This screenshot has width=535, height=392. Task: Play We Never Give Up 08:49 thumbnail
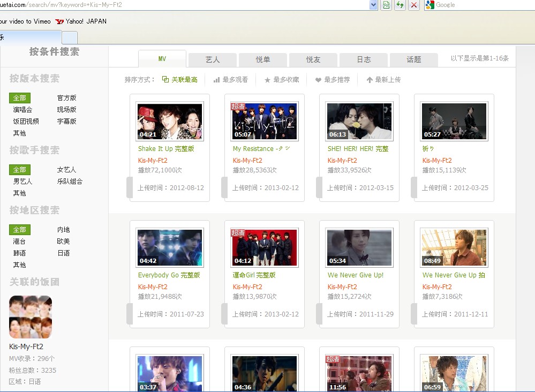[x=454, y=248]
